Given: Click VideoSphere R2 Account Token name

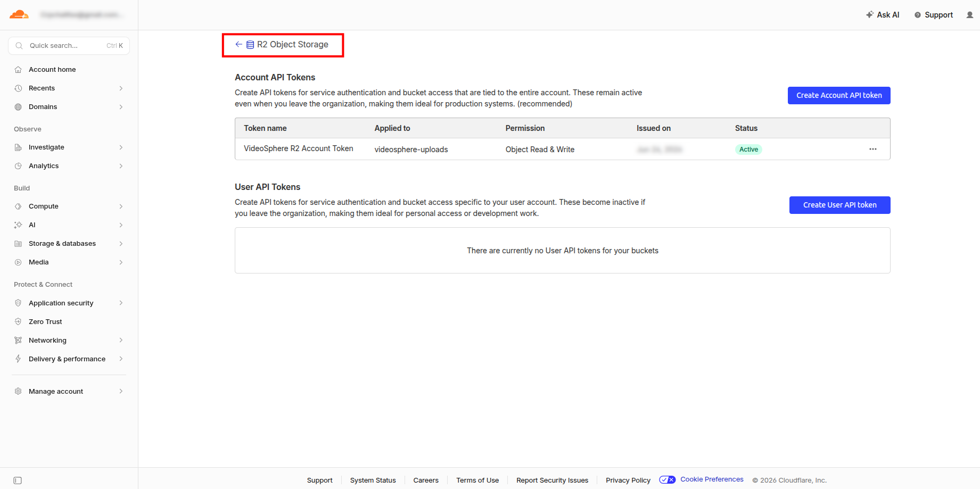Looking at the screenshot, I should coord(299,148).
